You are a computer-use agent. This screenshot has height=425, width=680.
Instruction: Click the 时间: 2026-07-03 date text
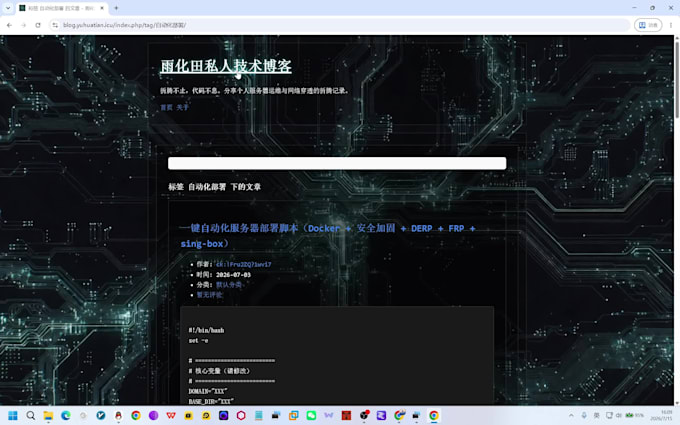click(223, 275)
